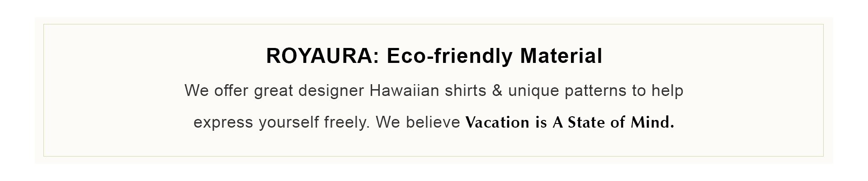Image resolution: width=868 pixels, height=181 pixels.
Task: Click the words "We believe" before the tagline
Action: [x=418, y=123]
